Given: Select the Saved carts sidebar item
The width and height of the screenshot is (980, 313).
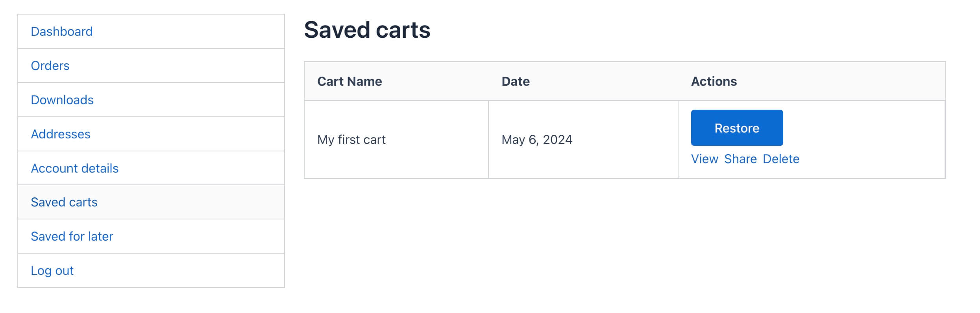Looking at the screenshot, I should point(64,202).
